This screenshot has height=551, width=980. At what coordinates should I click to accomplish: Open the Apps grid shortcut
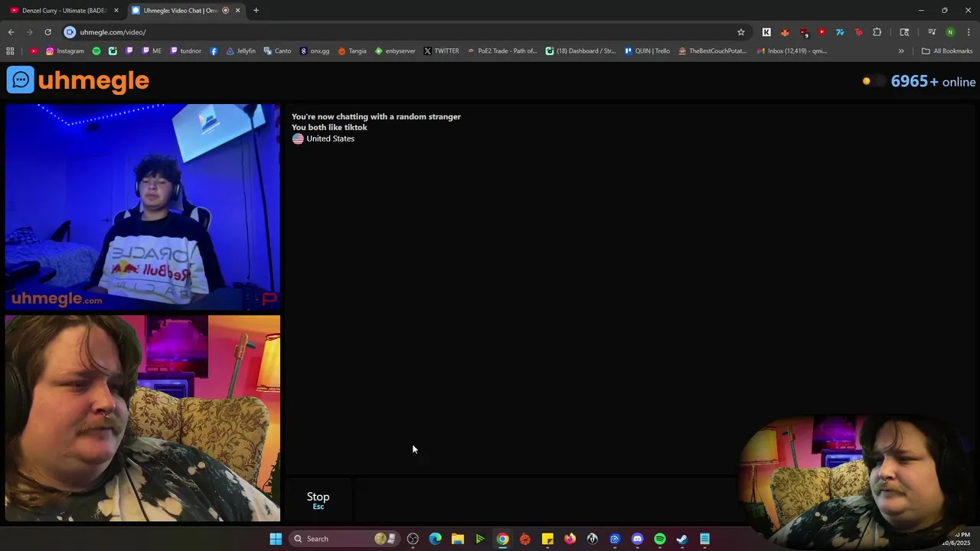[x=10, y=51]
